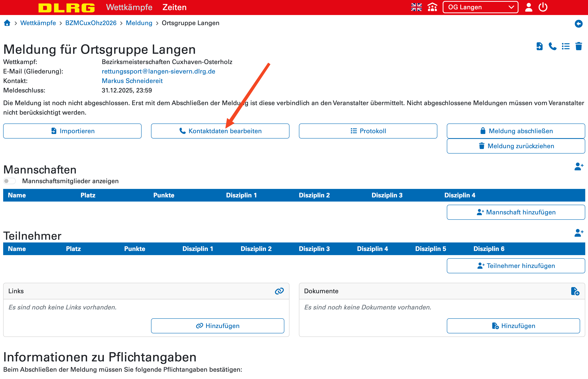
Task: Go to the BZMCuxOhz2026 breadcrumb link
Action: click(91, 23)
